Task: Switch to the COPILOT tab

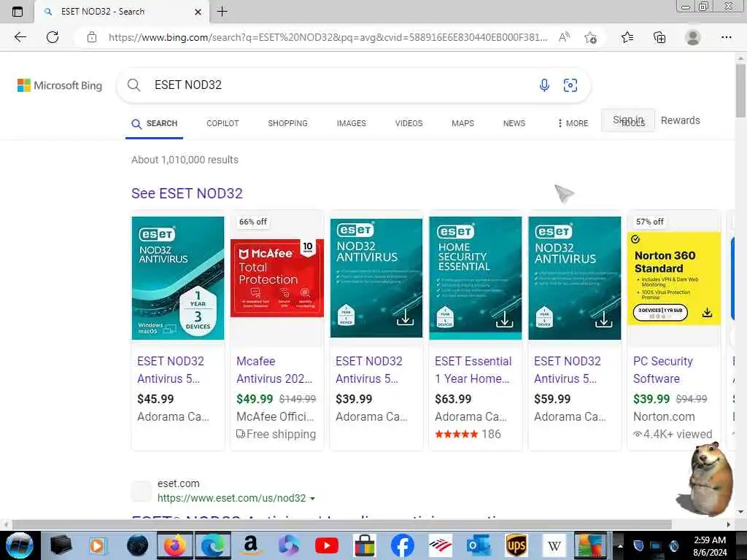Action: (x=222, y=123)
